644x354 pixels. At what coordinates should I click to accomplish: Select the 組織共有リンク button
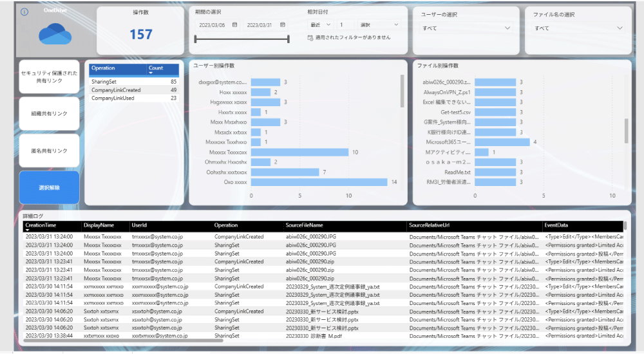[50, 114]
